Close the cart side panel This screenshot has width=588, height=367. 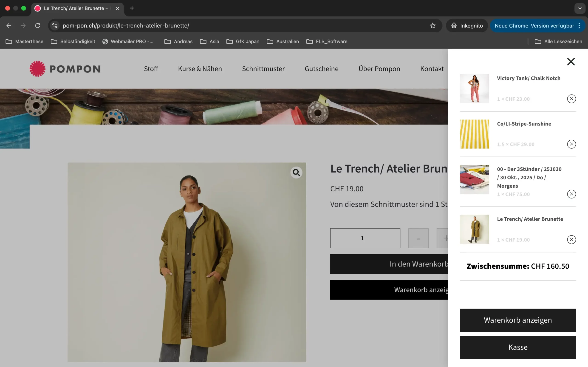[x=571, y=62]
